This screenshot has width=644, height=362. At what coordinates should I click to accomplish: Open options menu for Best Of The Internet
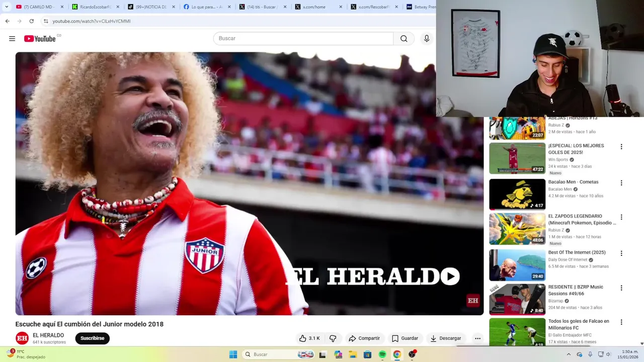click(x=621, y=253)
